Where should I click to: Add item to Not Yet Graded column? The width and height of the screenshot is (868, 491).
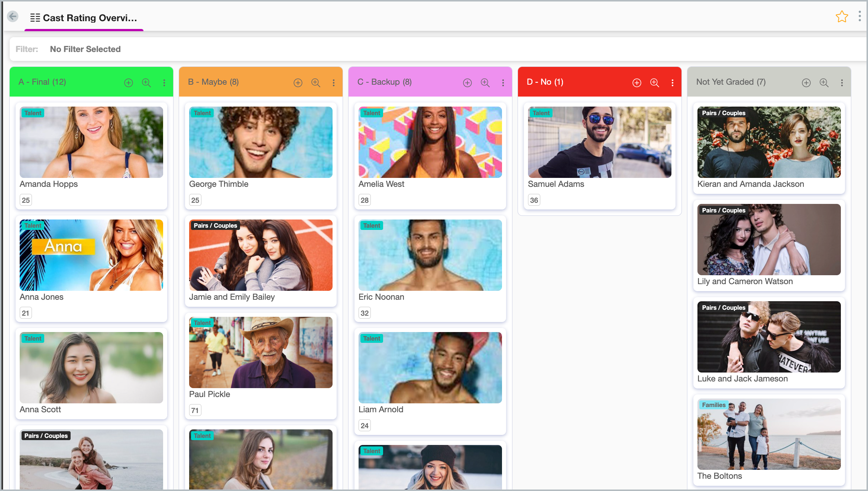coord(806,83)
